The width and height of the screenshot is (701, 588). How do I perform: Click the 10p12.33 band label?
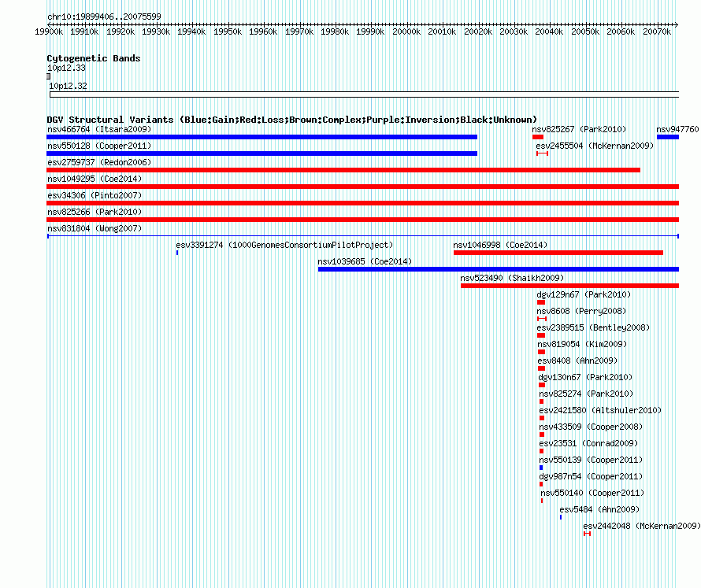(66, 68)
